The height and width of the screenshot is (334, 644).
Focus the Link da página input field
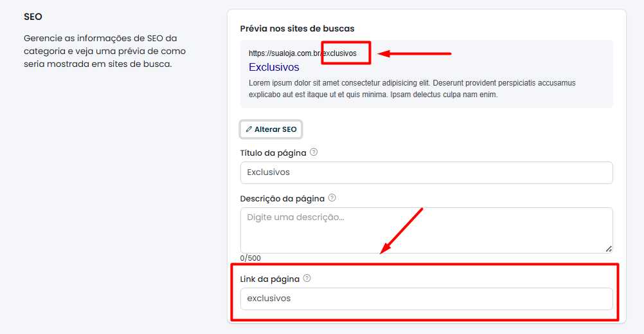click(426, 299)
